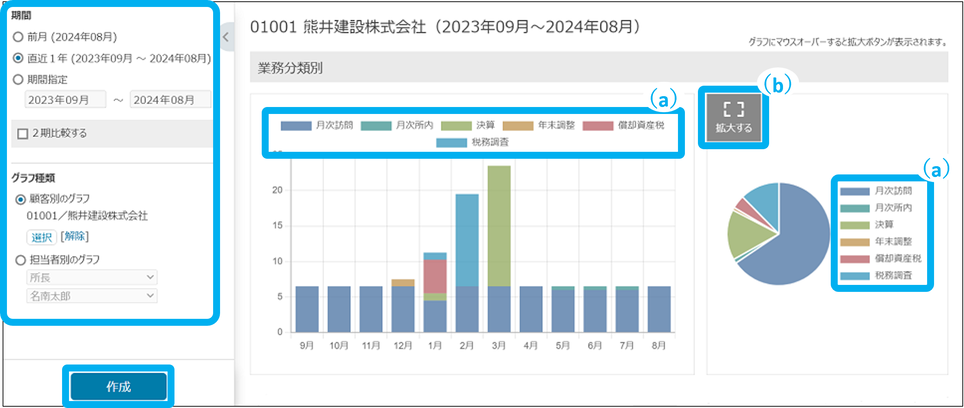Click the 選択 customer select button

click(x=41, y=236)
